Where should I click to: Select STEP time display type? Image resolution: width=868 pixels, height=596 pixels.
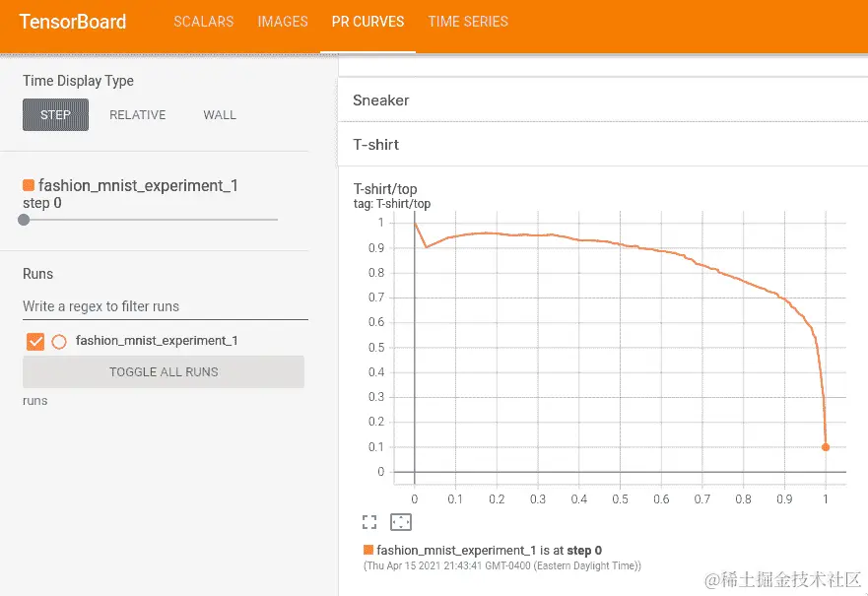coord(54,114)
